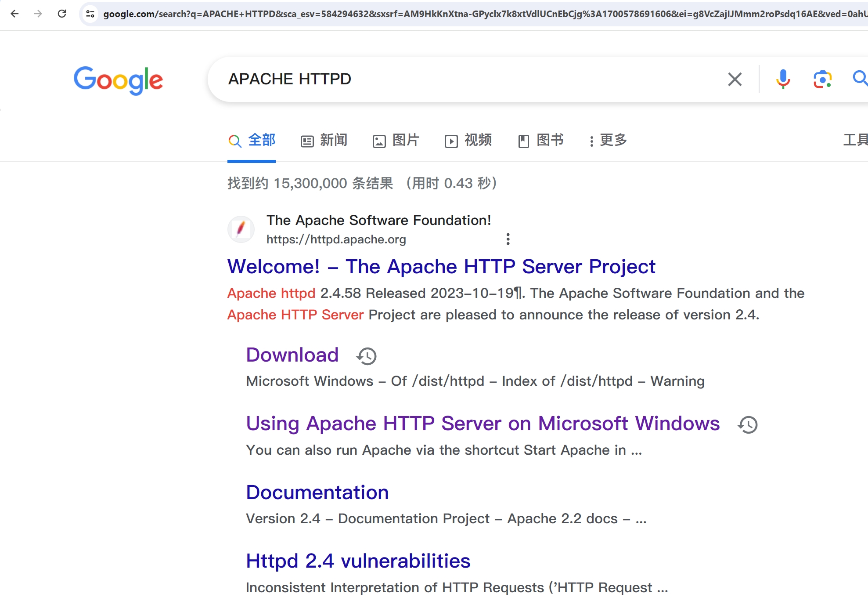This screenshot has height=612, width=868.
Task: Open Google Lens camera search icon
Action: click(822, 79)
